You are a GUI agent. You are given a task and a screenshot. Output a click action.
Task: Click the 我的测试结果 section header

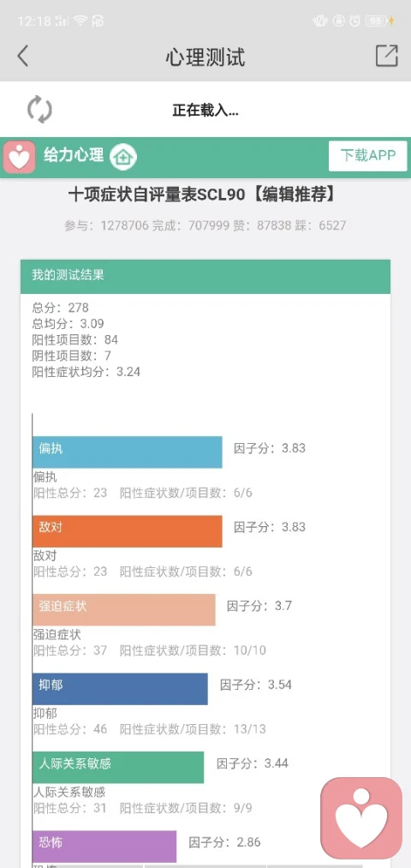(205, 276)
